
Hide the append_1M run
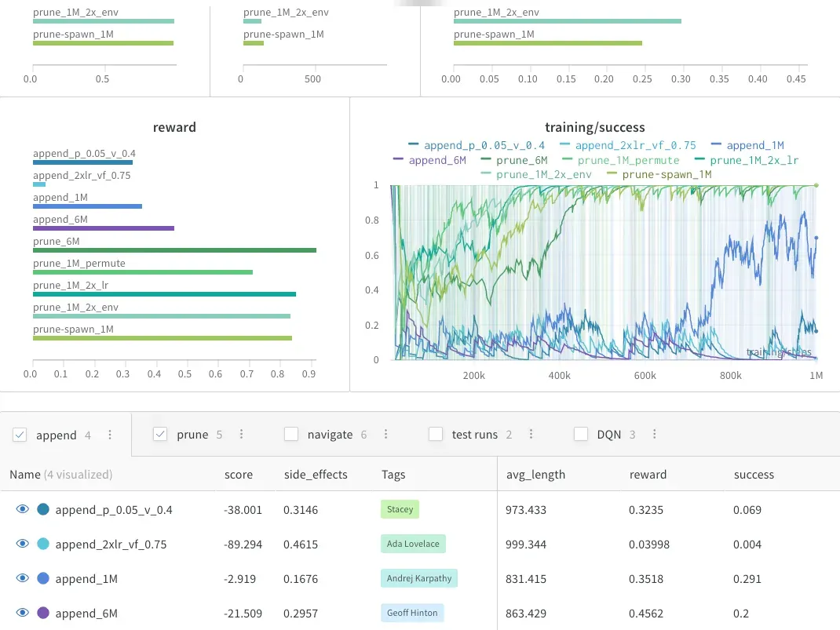[23, 578]
